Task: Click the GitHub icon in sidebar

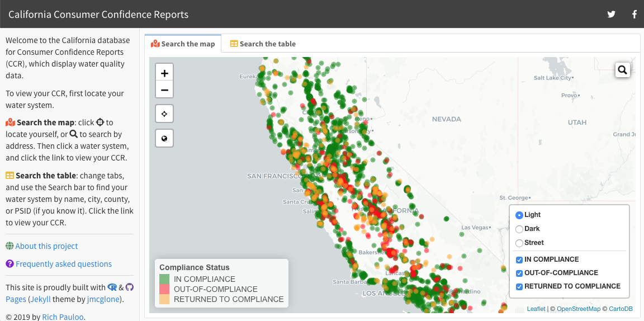Action: tap(130, 287)
